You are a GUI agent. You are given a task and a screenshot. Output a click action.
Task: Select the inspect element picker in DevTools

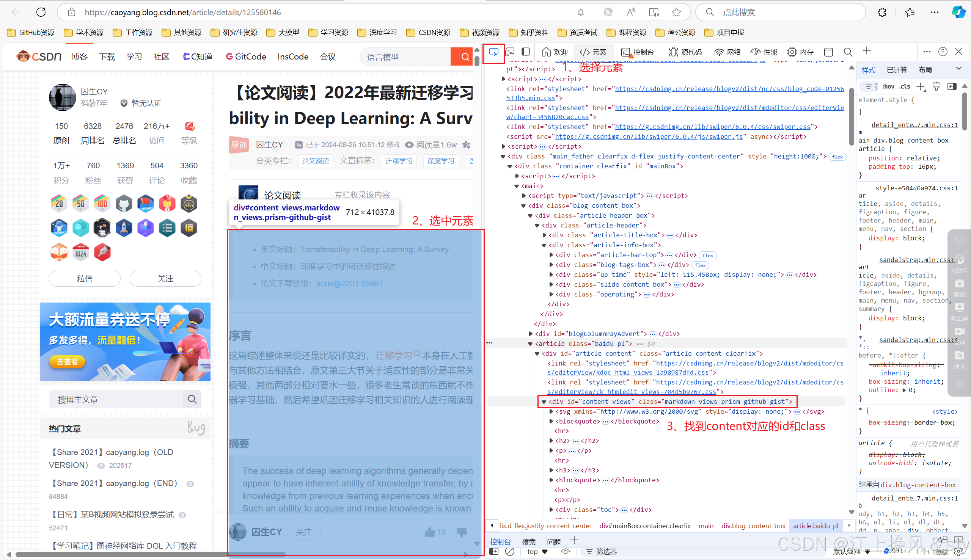493,52
